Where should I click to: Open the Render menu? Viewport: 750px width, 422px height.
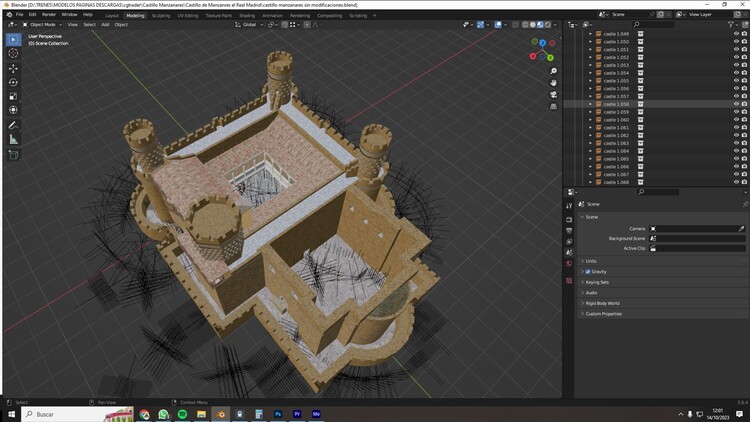(x=50, y=15)
